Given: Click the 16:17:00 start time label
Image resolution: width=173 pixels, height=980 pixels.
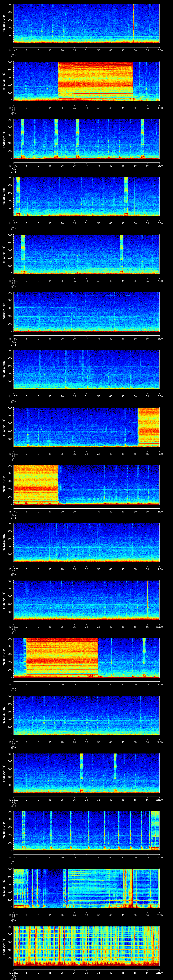Looking at the screenshot, I should 13,511.
